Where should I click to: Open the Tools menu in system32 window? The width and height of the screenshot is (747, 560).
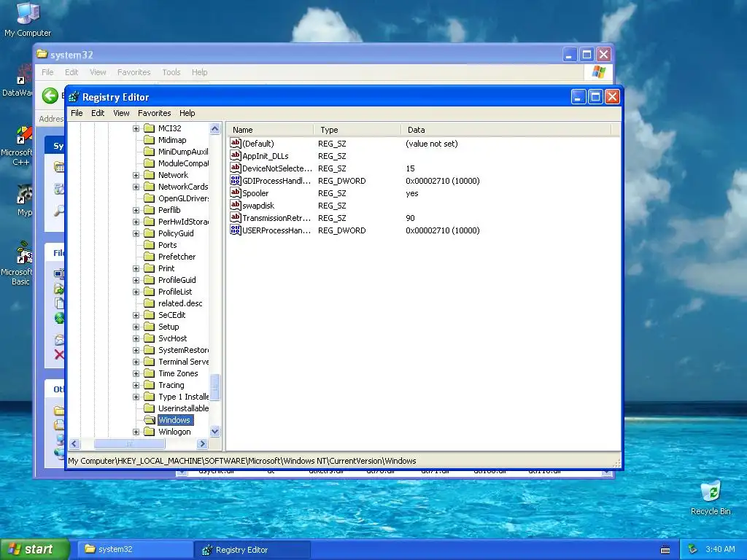(x=171, y=72)
